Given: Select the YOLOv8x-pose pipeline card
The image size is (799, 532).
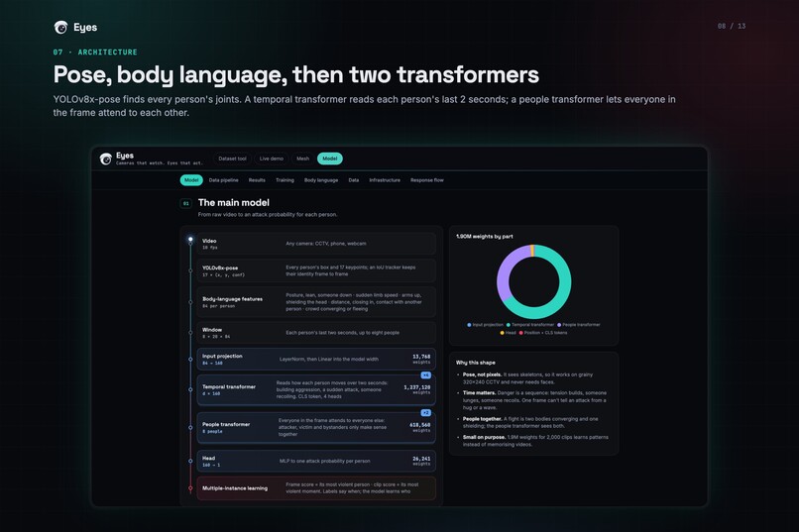Looking at the screenshot, I should point(316,270).
